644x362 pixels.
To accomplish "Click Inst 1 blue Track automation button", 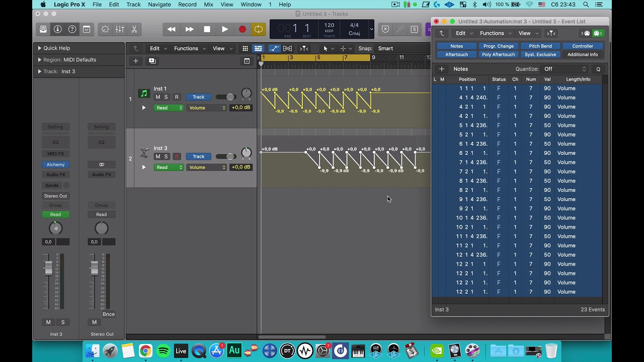I will [198, 97].
